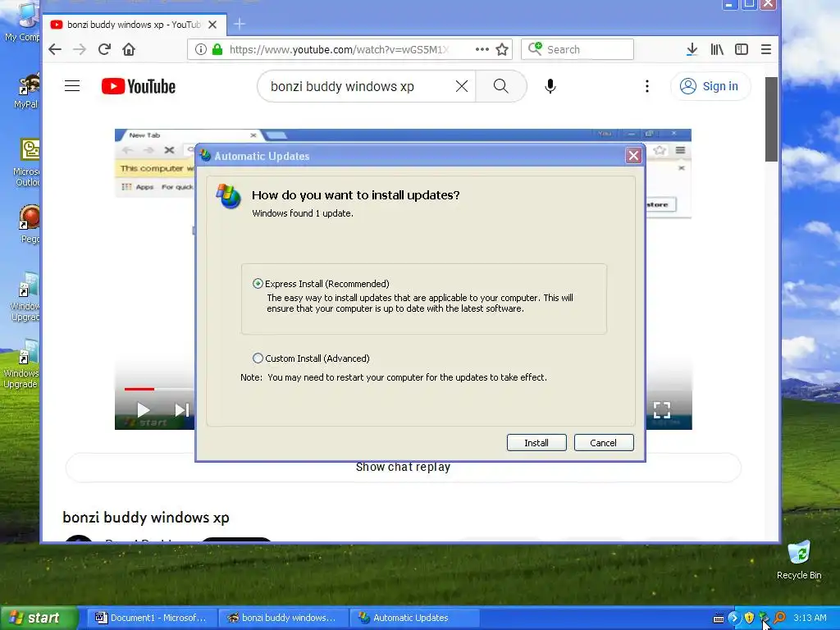Viewport: 840px width, 630px height.
Task: Click the 3:13 AM taskbar clock
Action: pyautogui.click(x=810, y=618)
